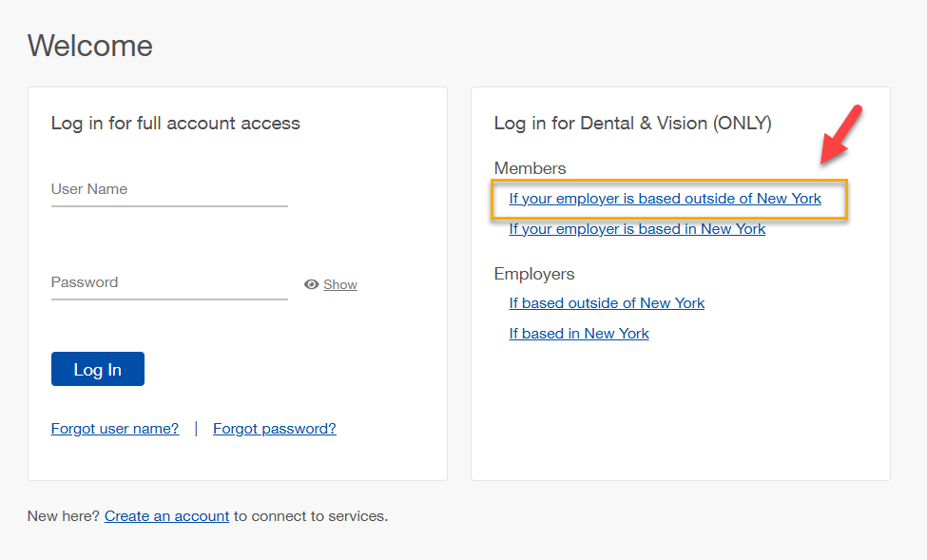Click the Welcome page heading
The height and width of the screenshot is (560, 927).
(x=89, y=45)
